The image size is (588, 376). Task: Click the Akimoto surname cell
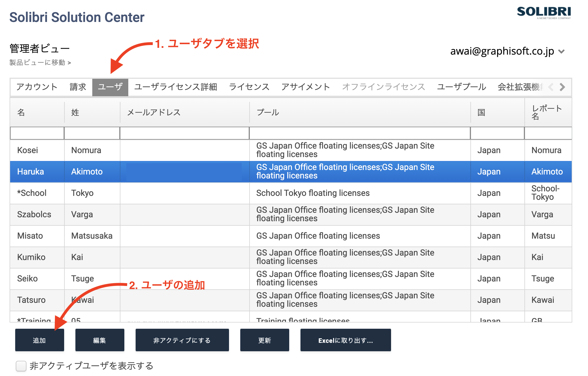(92, 172)
